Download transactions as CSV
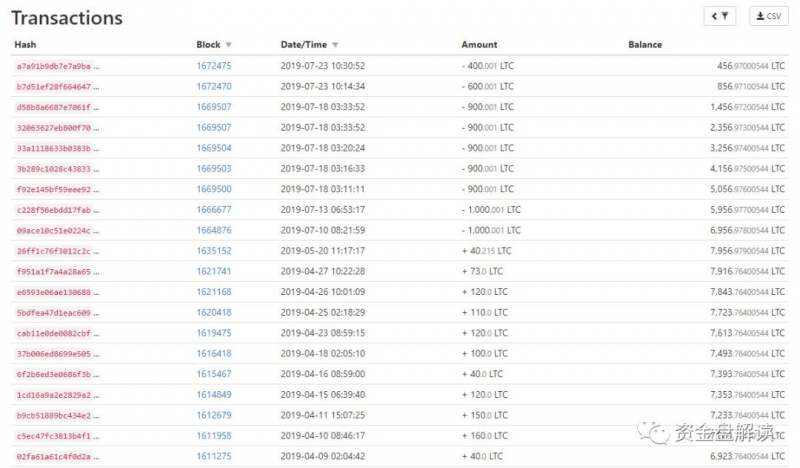 [x=768, y=16]
